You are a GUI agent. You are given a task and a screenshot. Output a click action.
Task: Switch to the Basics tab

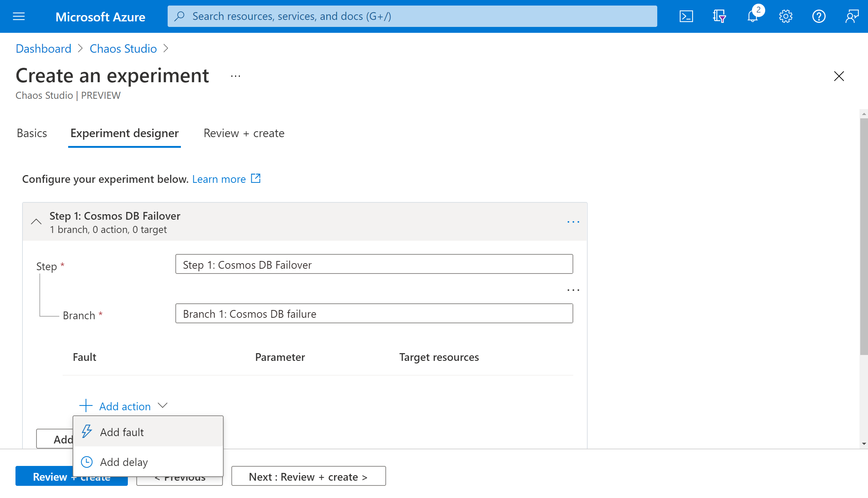click(32, 132)
